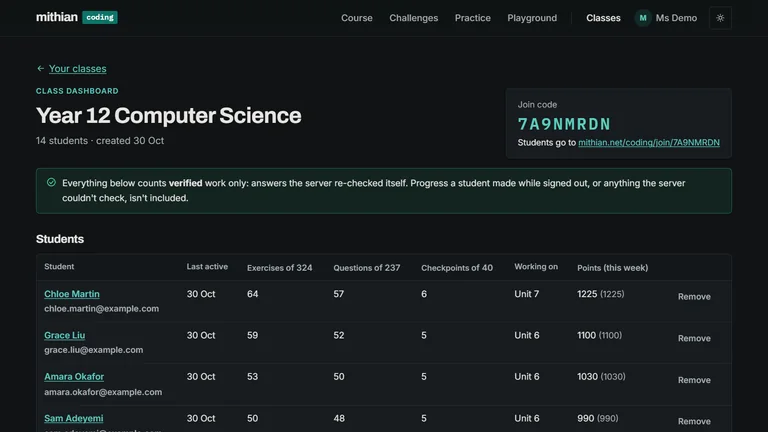Click the Last active column header

(x=207, y=266)
